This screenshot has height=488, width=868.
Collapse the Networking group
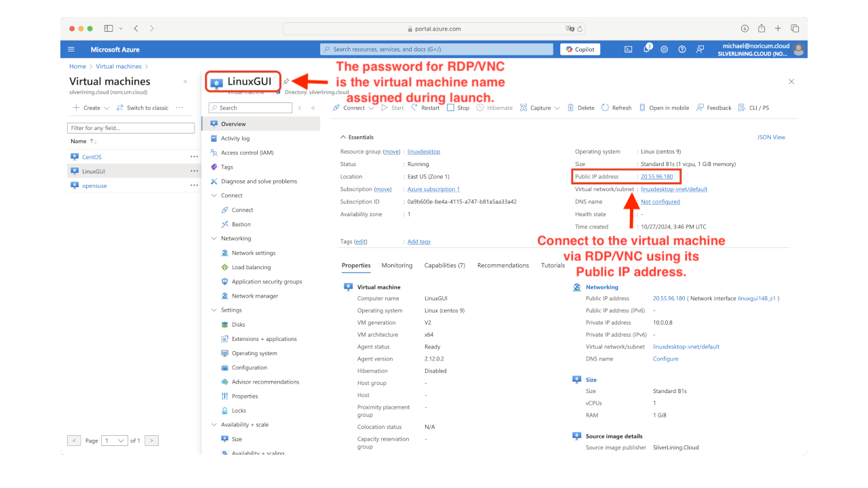(214, 239)
